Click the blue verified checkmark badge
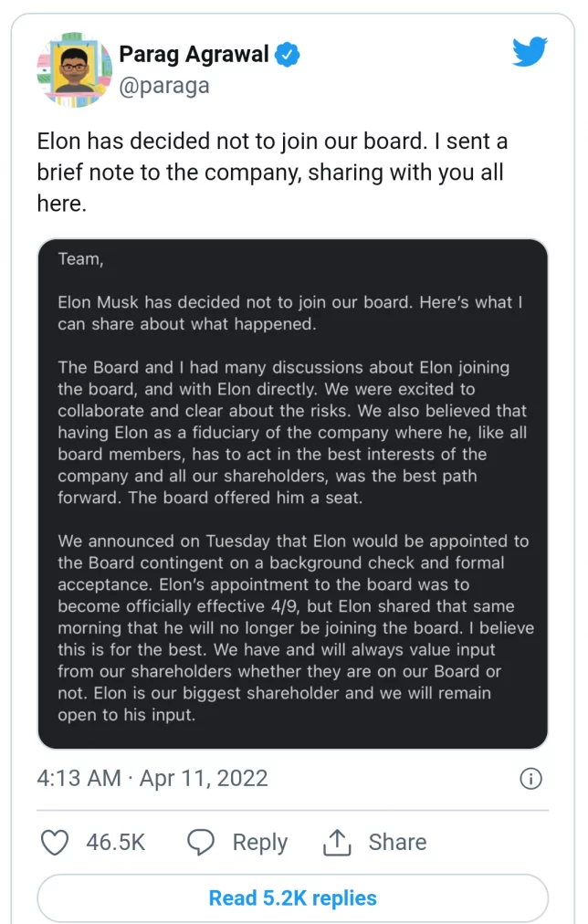Image resolution: width=588 pixels, height=924 pixels. [288, 54]
